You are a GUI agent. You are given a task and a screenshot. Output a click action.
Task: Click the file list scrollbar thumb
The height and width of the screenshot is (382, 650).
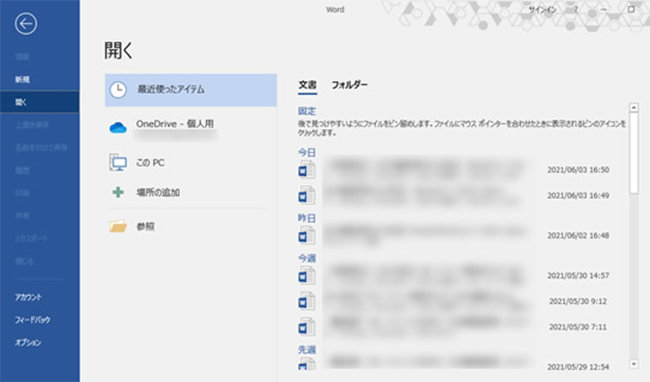click(x=634, y=153)
